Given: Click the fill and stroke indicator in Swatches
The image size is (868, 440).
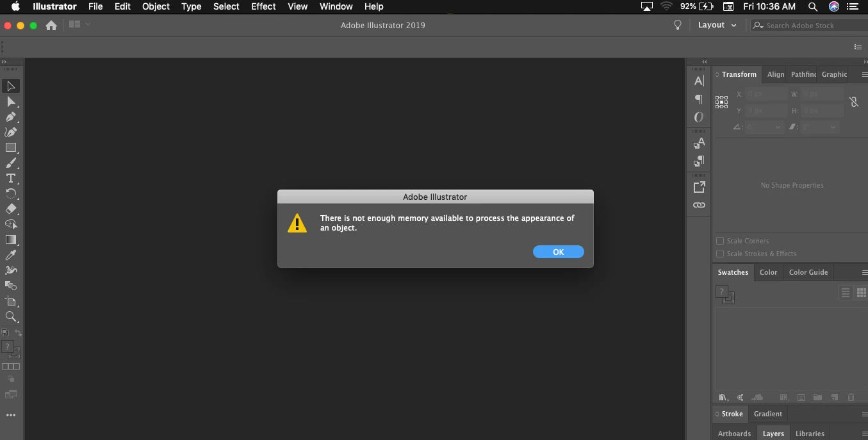Looking at the screenshot, I should click(x=725, y=295).
